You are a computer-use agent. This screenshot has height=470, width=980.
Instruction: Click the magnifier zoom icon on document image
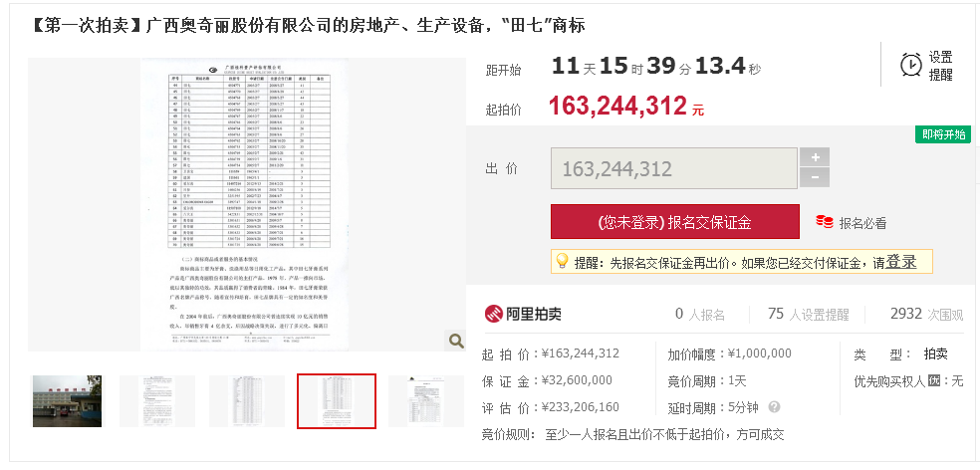point(456,341)
